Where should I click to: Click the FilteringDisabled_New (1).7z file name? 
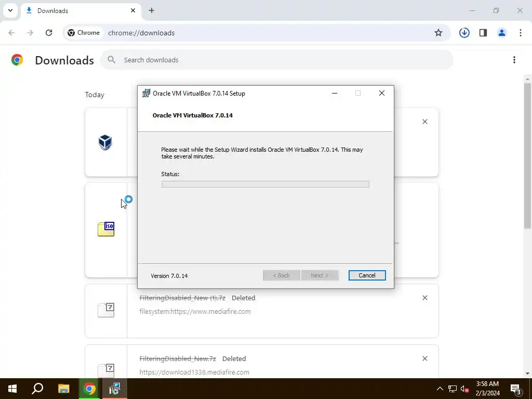(182, 298)
